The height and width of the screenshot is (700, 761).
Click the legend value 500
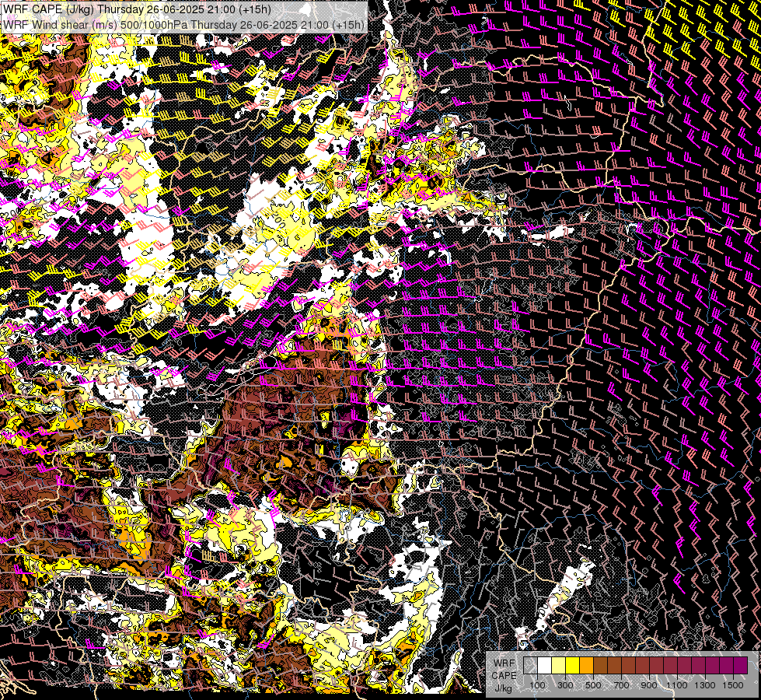pyautogui.click(x=593, y=685)
